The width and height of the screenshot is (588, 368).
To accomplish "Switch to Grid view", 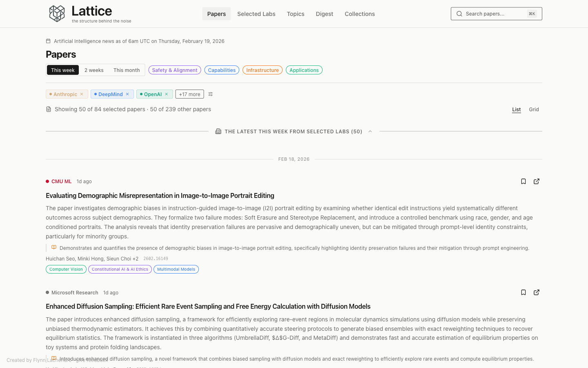I will 534,110.
